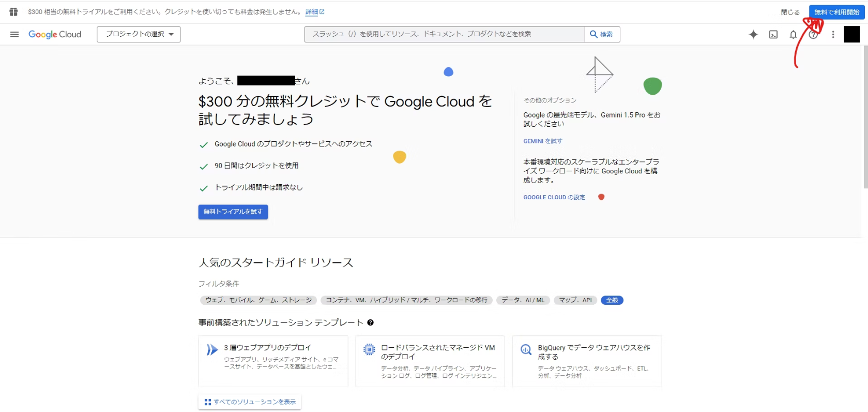The height and width of the screenshot is (412, 868).
Task: Click the help icon beside ソリューション テンプレート
Action: point(370,322)
